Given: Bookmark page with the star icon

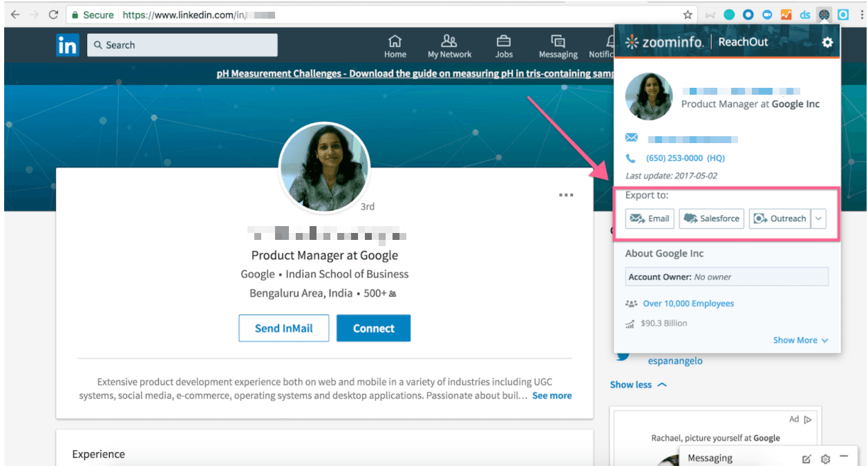Looking at the screenshot, I should [x=688, y=15].
